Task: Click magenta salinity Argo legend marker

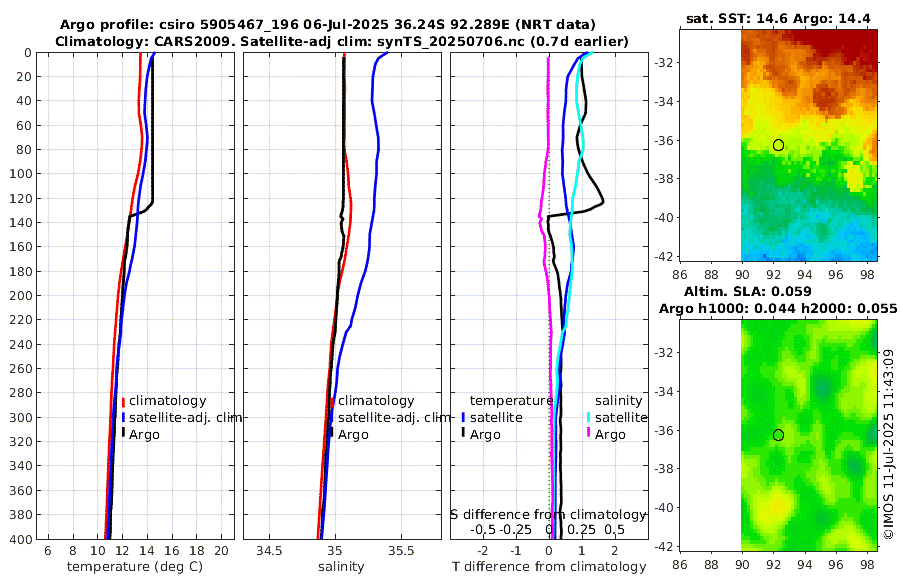Action: pos(588,434)
